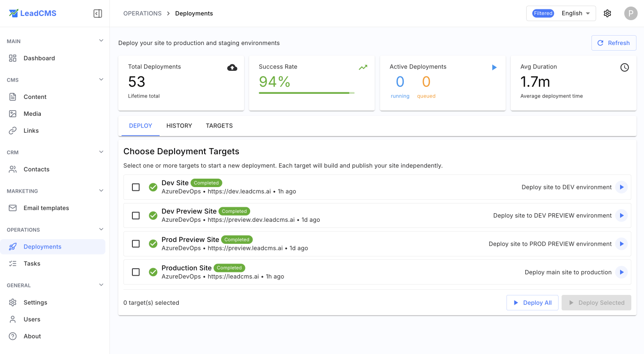This screenshot has width=644, height=354.
Task: Select the Prod Preview Site checkbox
Action: (136, 244)
